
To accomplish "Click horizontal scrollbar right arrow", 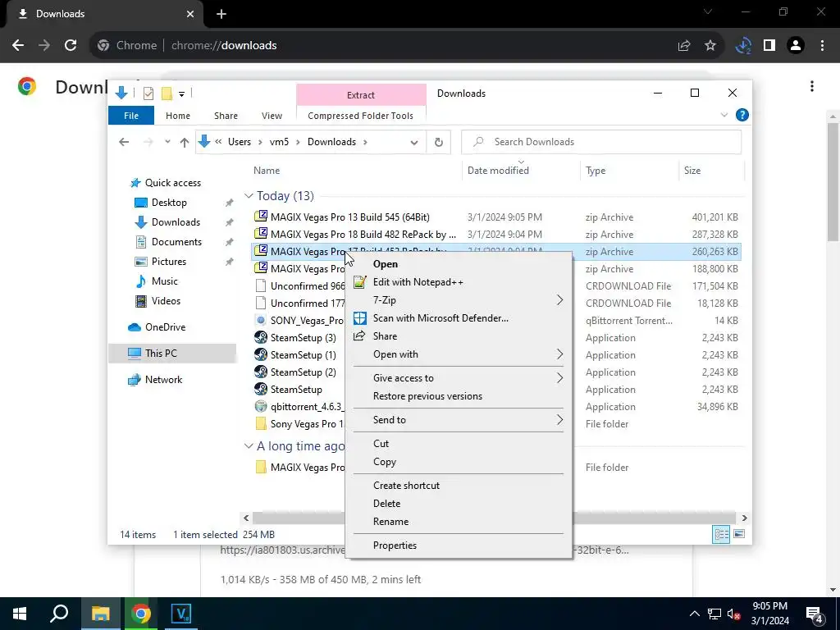I will pos(744,518).
